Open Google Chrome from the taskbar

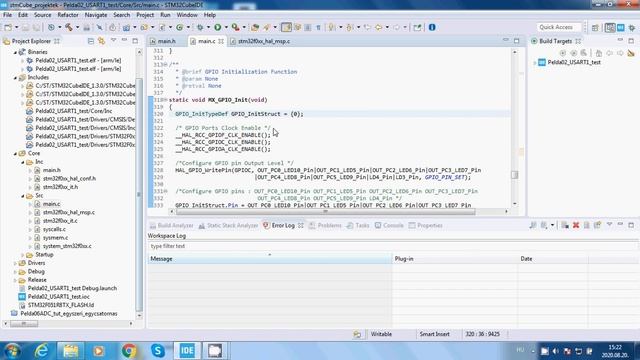(x=129, y=351)
